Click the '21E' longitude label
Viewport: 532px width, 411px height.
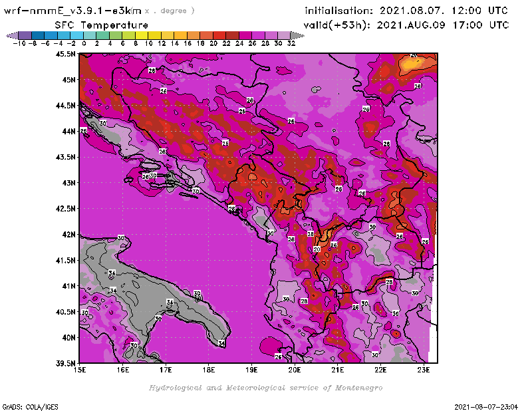[337, 370]
